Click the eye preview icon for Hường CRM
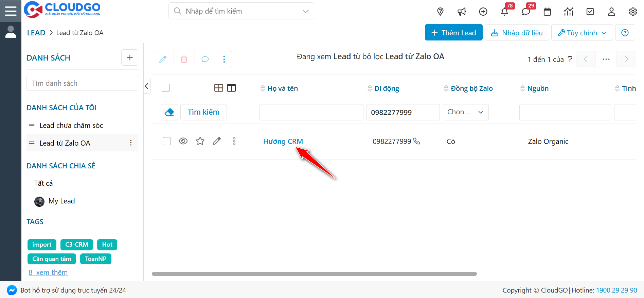This screenshot has height=298, width=644. pyautogui.click(x=183, y=141)
